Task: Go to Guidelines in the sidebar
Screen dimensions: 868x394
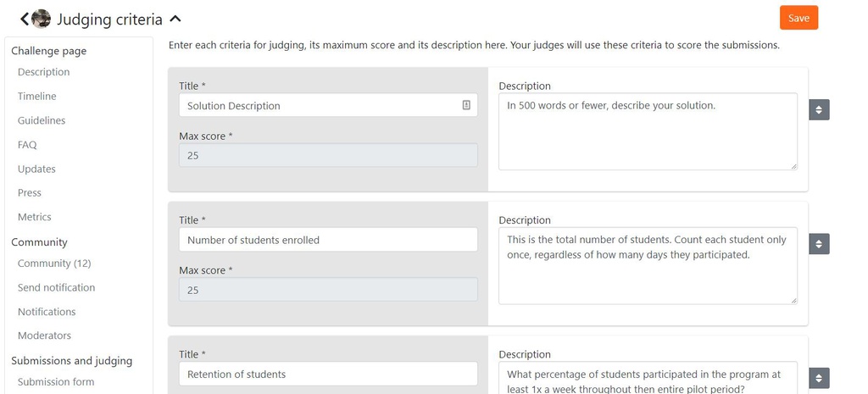Action: pyautogui.click(x=42, y=120)
